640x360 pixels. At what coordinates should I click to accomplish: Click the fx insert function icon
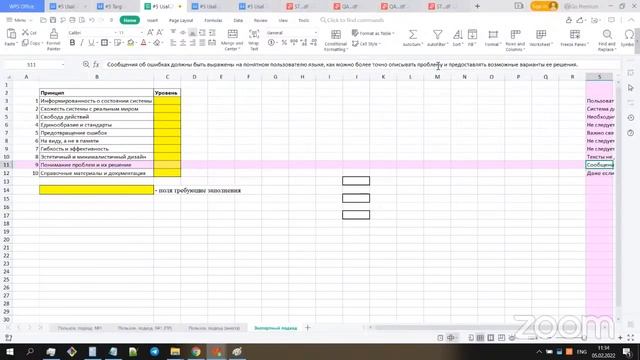(x=96, y=64)
